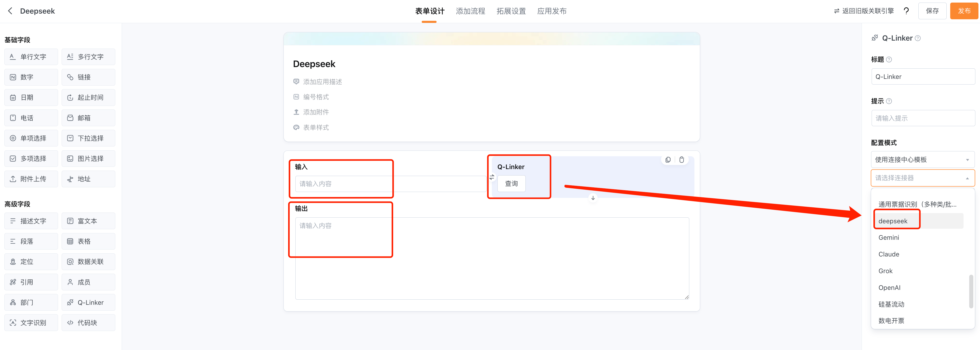Add a 富文本 field
Image resolution: width=980 pixels, height=350 pixels.
point(88,221)
